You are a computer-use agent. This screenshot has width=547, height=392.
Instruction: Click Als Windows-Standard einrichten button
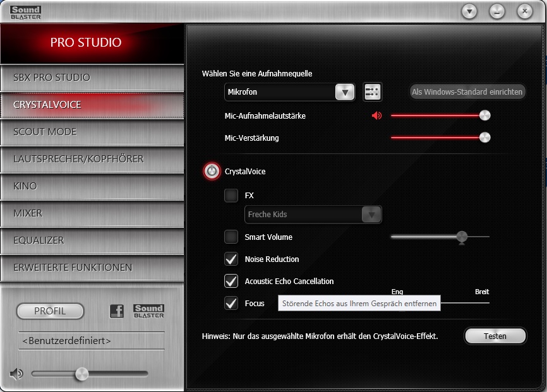tap(467, 92)
